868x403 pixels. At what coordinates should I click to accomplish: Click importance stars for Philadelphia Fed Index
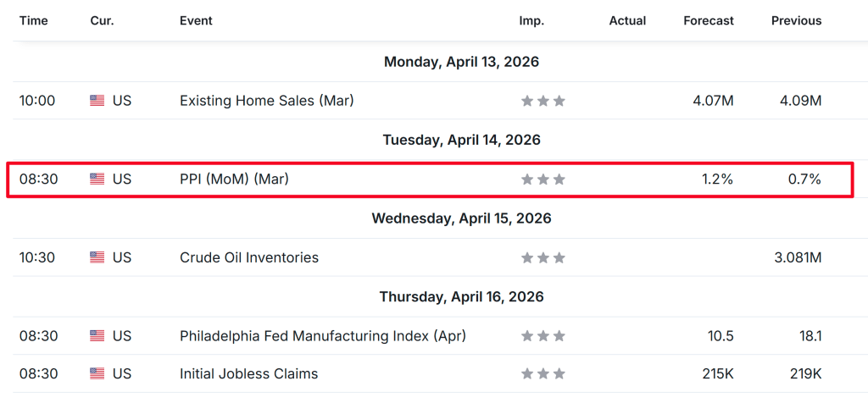pos(542,336)
